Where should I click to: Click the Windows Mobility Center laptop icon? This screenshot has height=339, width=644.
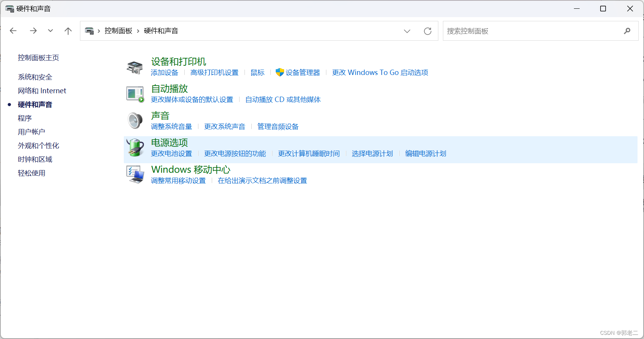click(135, 175)
